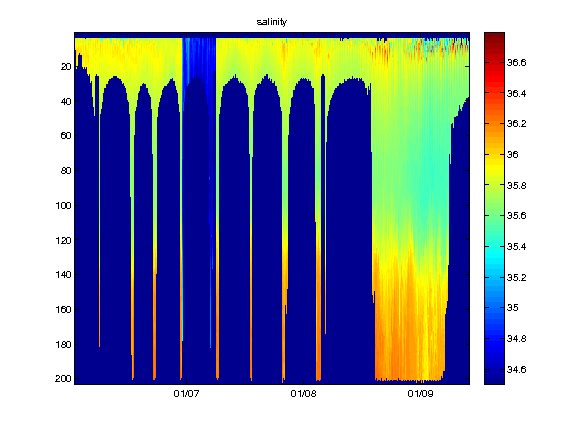Click the 180 depth tick label
Viewport: 576px width, 432px height.
click(x=63, y=345)
